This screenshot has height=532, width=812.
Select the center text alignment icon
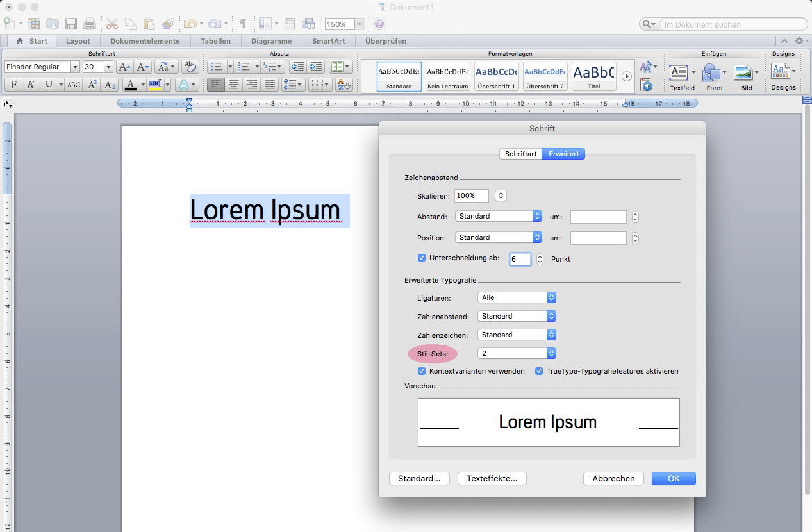pos(234,85)
